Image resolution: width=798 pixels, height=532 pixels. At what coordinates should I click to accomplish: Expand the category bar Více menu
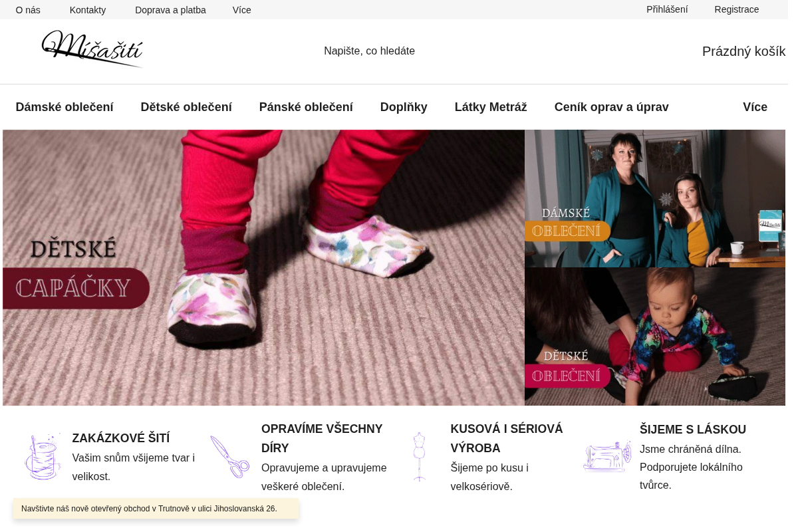[755, 107]
